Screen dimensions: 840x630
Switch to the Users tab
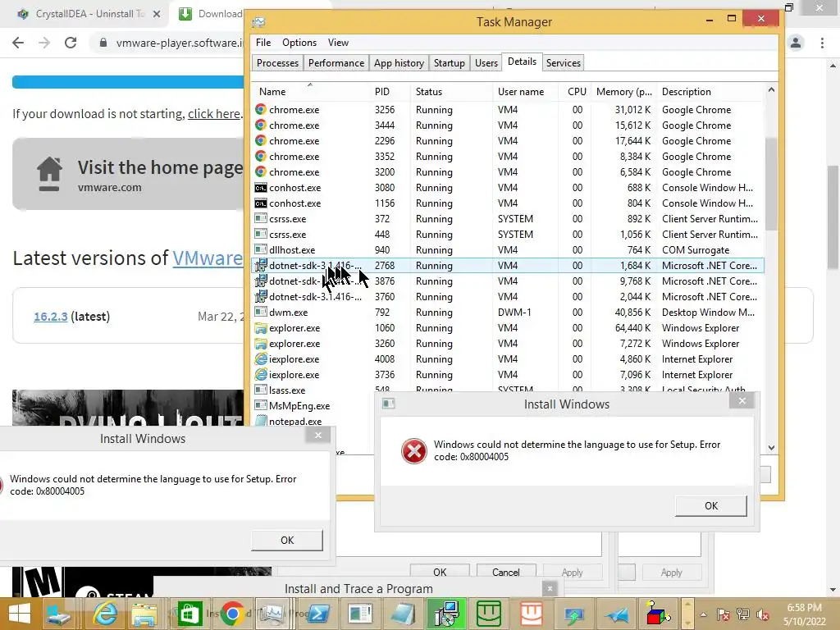[486, 63]
